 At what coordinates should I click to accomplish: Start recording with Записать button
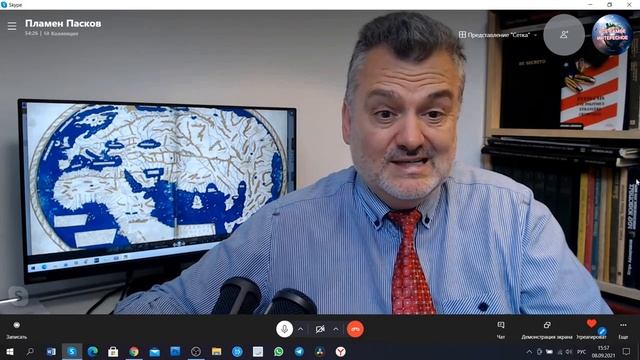(x=17, y=330)
